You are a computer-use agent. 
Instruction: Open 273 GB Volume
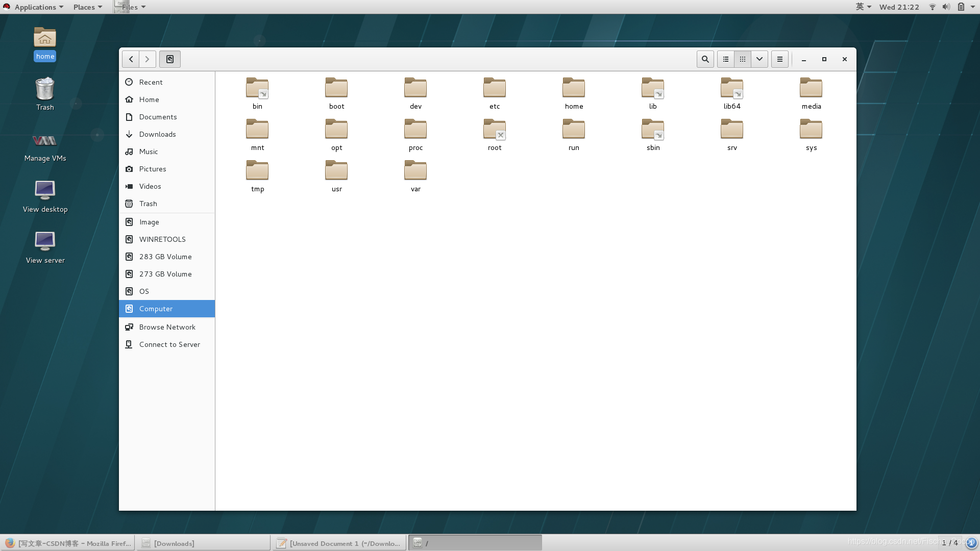click(167, 274)
